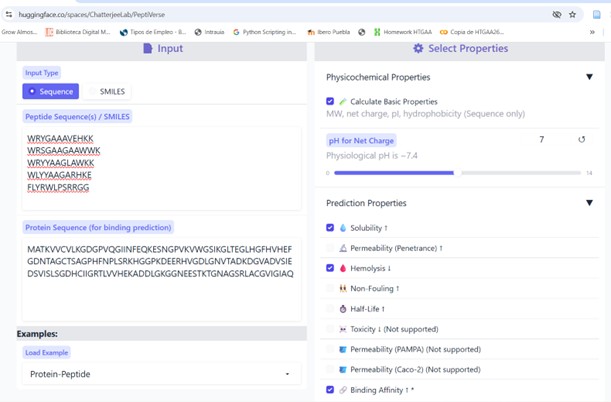The image size is (611, 402).
Task: Click the reset pH value icon
Action: pos(582,140)
